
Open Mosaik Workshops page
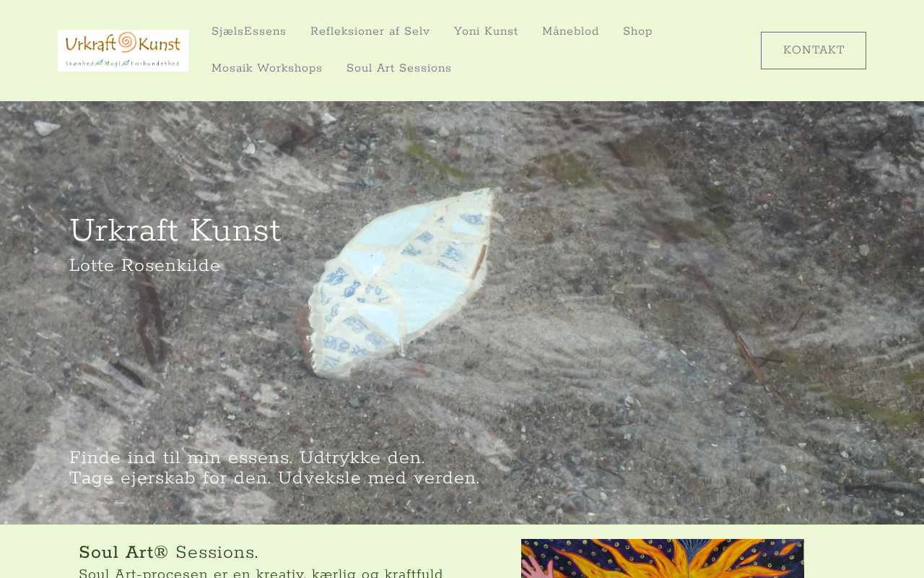coord(267,69)
